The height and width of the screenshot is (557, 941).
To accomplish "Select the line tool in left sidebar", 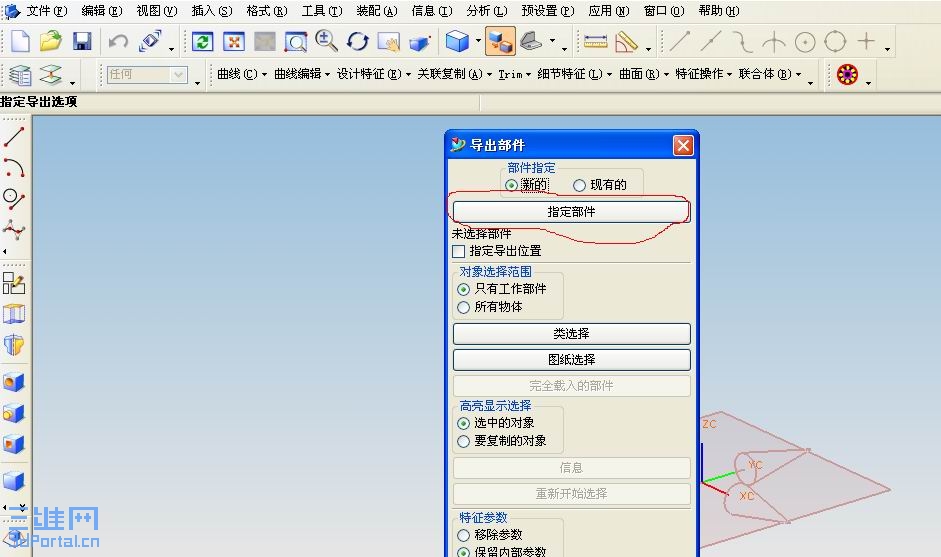I will (14, 137).
